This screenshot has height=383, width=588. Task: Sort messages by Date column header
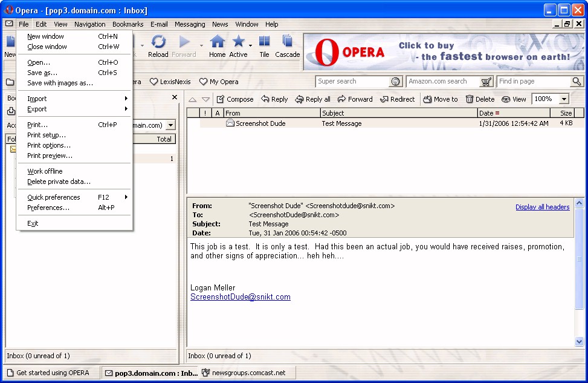[x=514, y=113]
